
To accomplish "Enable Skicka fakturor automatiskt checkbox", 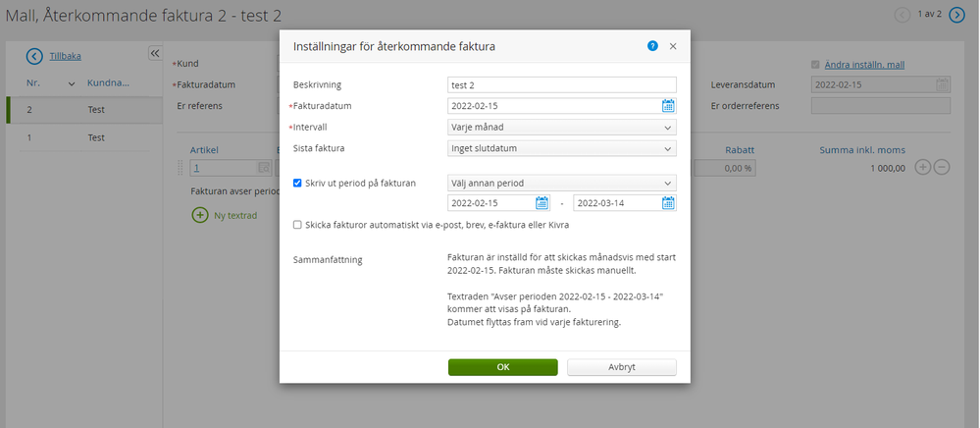I will (298, 225).
